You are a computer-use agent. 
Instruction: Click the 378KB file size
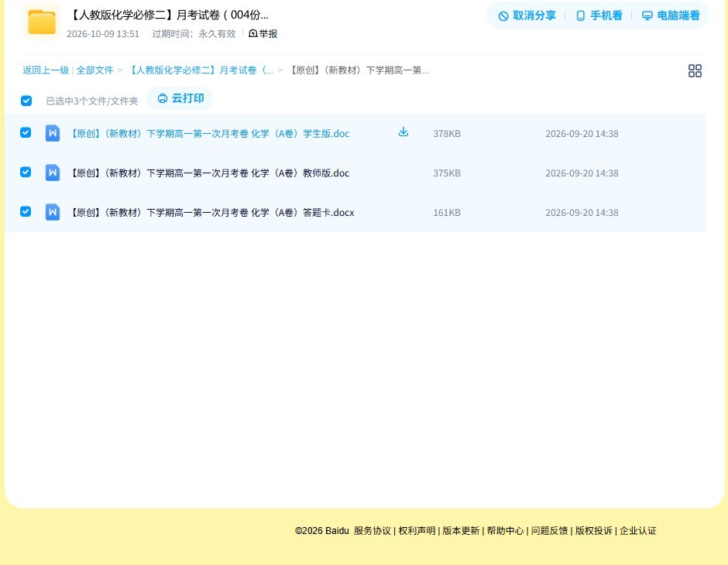point(447,134)
